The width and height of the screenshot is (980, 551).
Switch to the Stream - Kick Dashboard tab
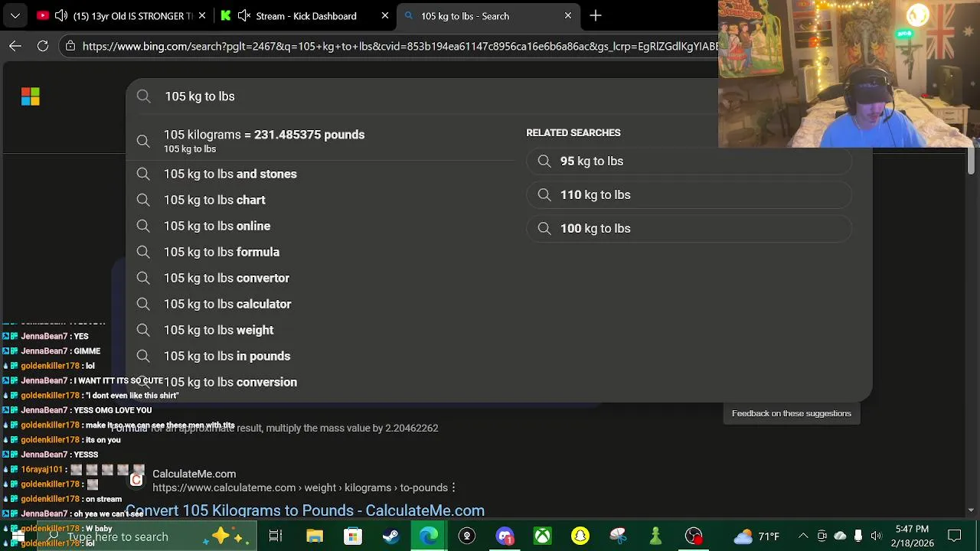[x=305, y=15]
